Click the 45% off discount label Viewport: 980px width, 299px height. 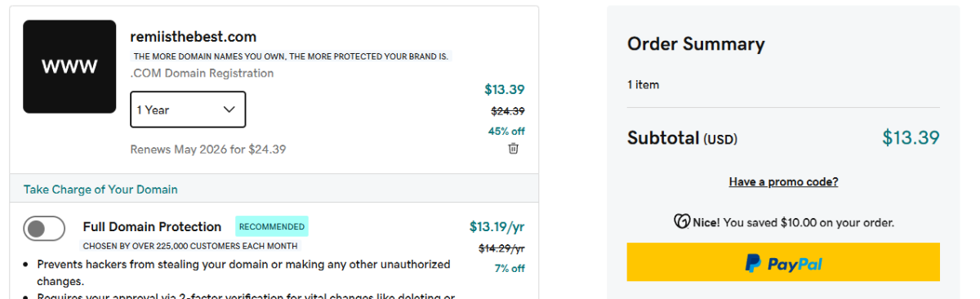506,131
